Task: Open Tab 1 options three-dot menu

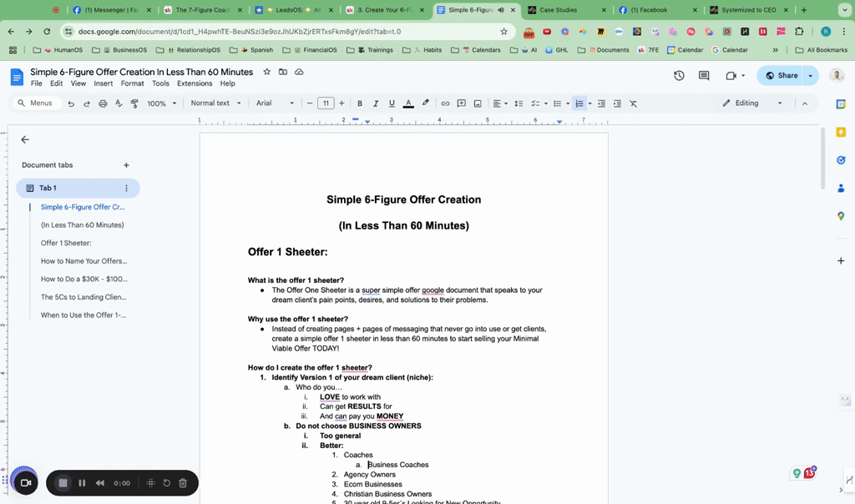Action: point(127,188)
